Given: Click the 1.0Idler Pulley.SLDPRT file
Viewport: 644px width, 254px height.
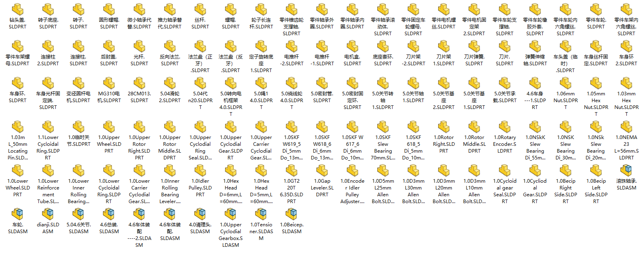Looking at the screenshot, I should point(200,171).
